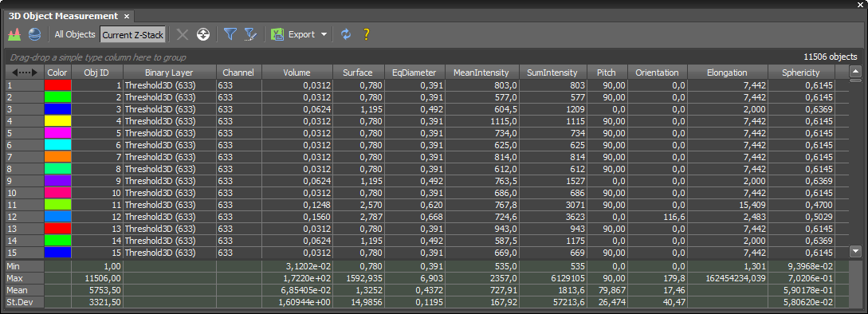Image resolution: width=868 pixels, height=314 pixels.
Task: Click the St.Dev statistics row label
Action: tap(25, 302)
